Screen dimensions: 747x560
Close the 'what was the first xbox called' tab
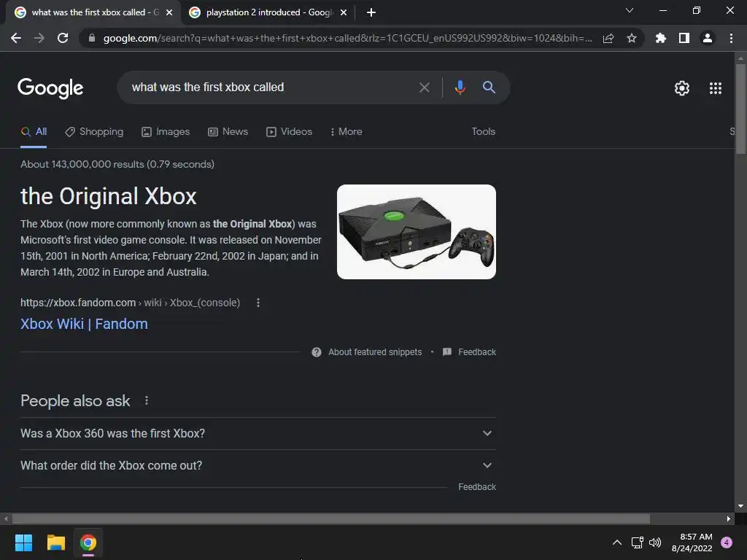click(169, 12)
